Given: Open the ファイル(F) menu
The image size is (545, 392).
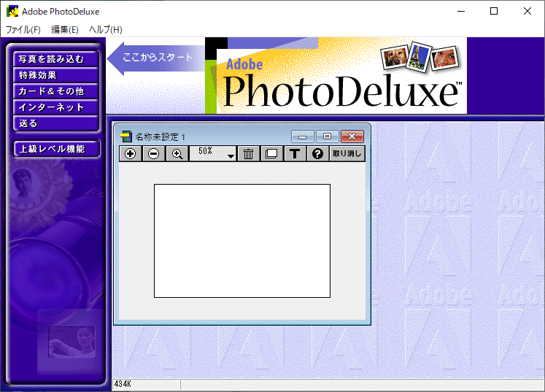Looking at the screenshot, I should pyautogui.click(x=23, y=30).
